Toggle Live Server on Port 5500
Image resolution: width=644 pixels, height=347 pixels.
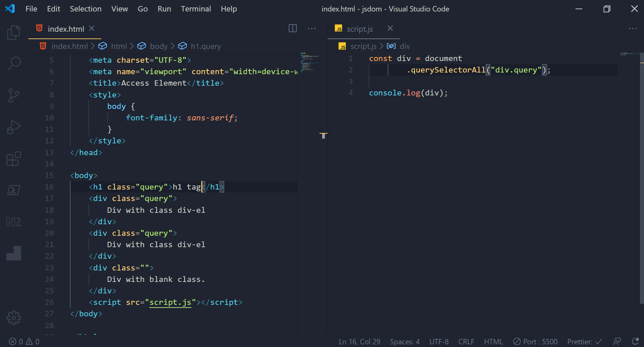[x=536, y=341]
